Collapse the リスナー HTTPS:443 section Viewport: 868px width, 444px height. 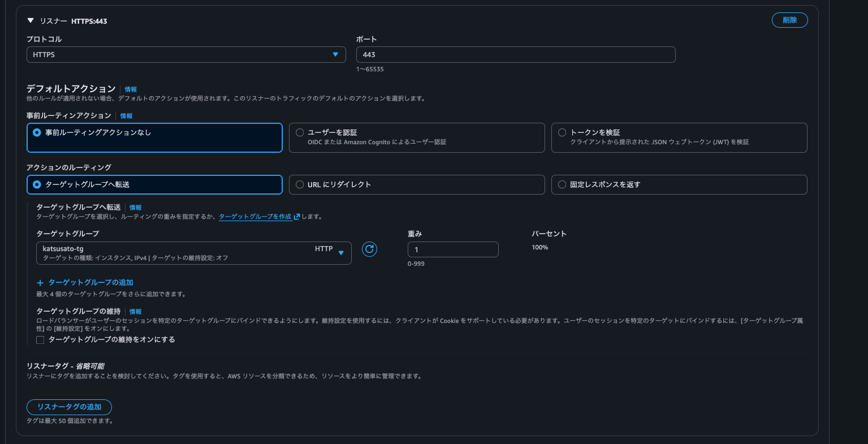(30, 20)
